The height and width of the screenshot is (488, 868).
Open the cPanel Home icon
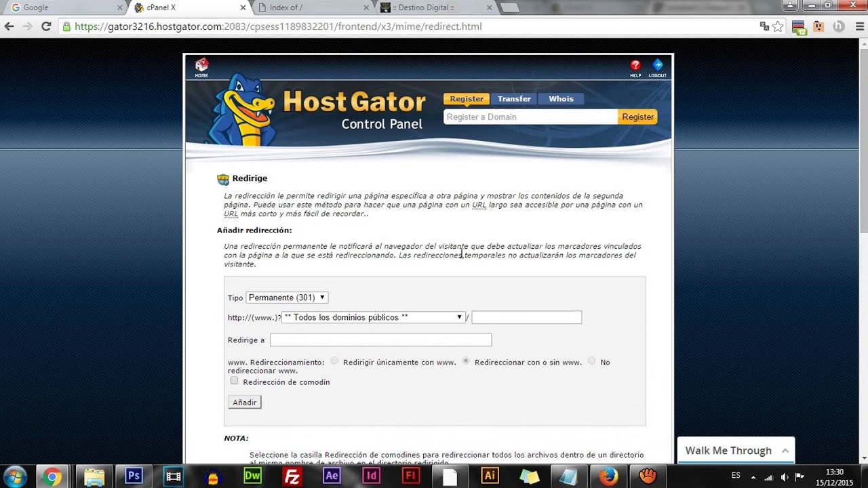201,67
